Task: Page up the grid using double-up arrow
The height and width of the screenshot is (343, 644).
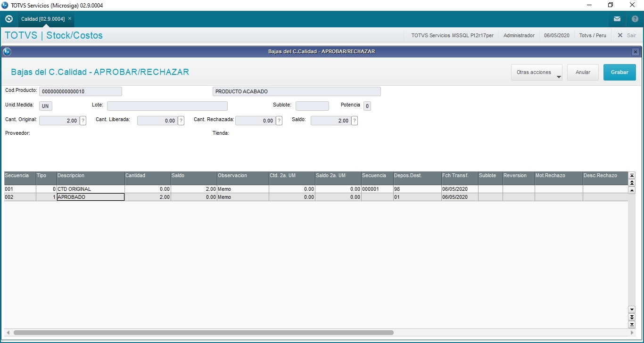Action: pyautogui.click(x=632, y=182)
